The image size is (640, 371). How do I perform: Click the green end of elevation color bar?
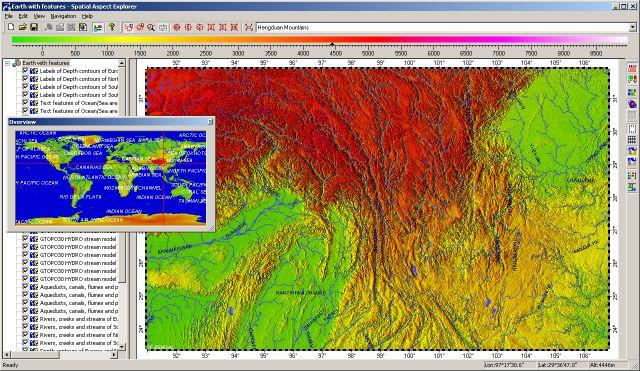[18, 40]
